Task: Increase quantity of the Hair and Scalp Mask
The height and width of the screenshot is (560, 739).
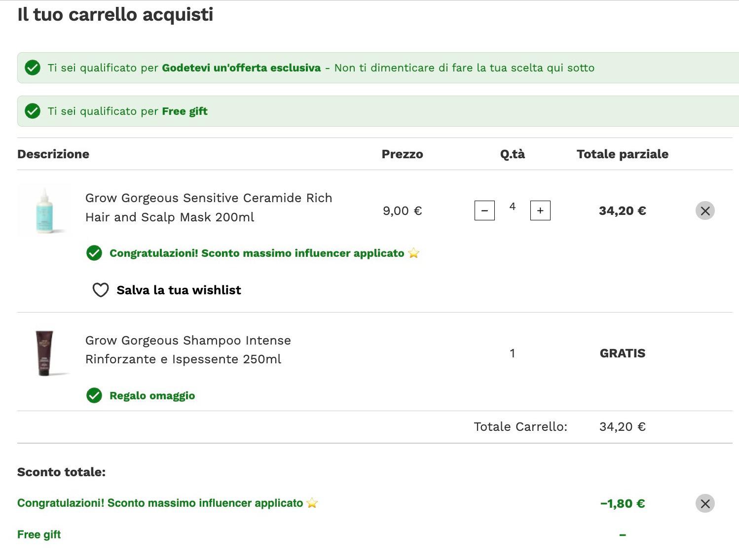Action: point(540,210)
